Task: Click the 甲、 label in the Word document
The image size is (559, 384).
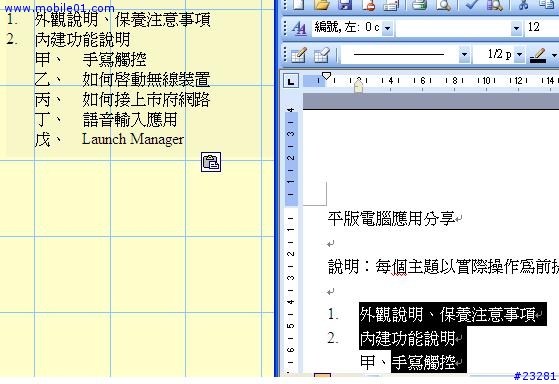Action: [x=374, y=363]
